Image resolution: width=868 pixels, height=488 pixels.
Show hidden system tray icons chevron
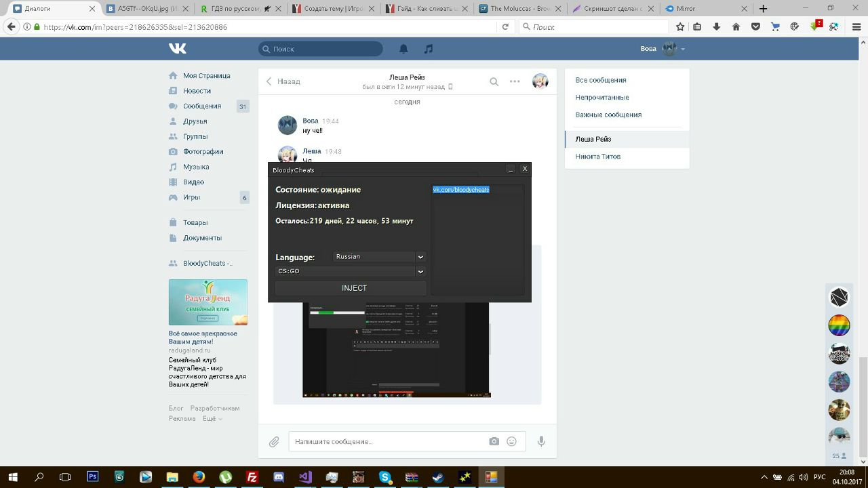point(764,476)
